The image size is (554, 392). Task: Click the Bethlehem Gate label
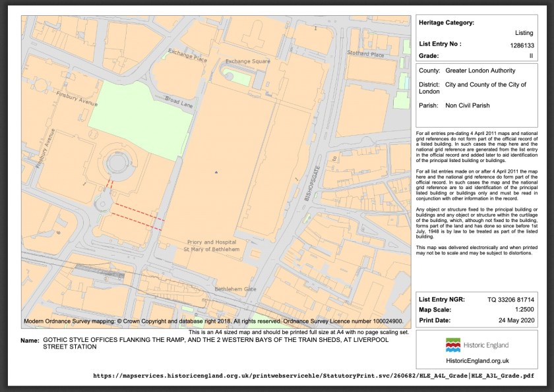pyautogui.click(x=235, y=289)
